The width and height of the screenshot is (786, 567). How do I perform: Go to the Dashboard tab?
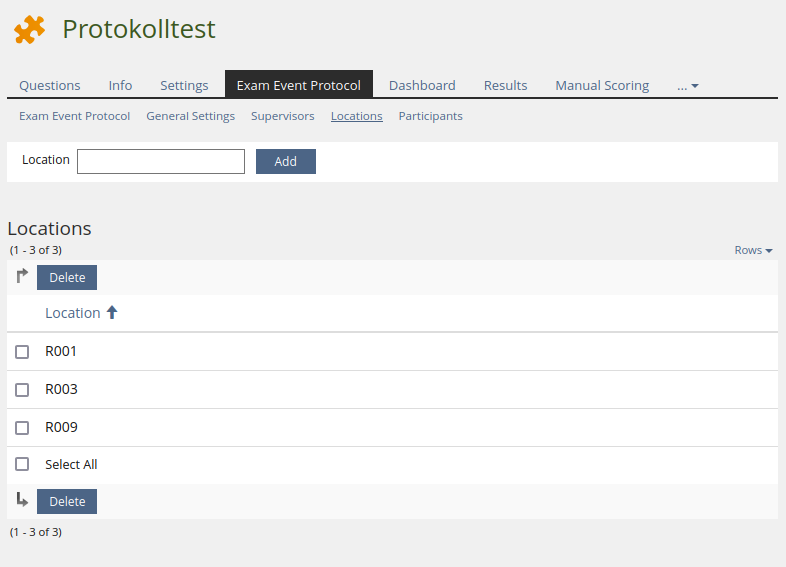click(422, 86)
